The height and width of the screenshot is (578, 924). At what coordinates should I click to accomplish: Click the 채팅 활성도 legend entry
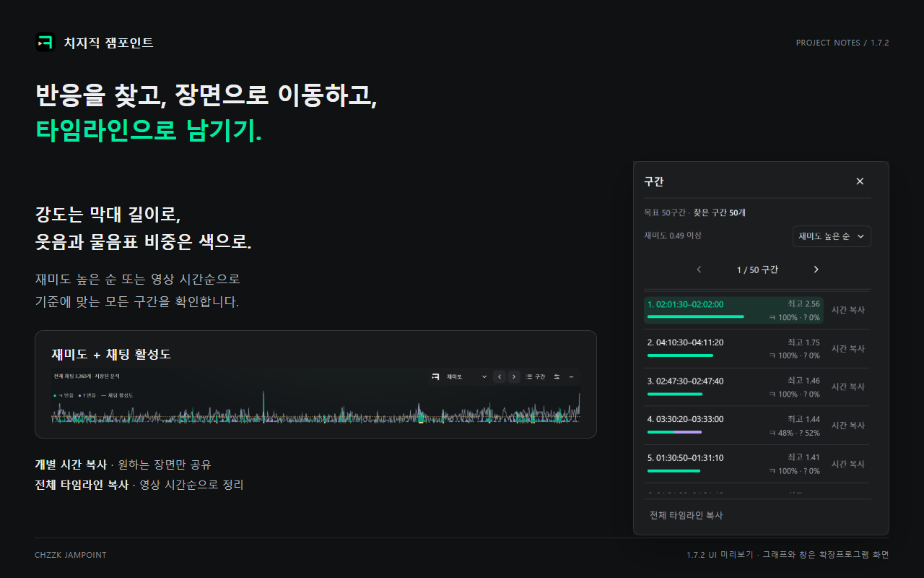[117, 395]
